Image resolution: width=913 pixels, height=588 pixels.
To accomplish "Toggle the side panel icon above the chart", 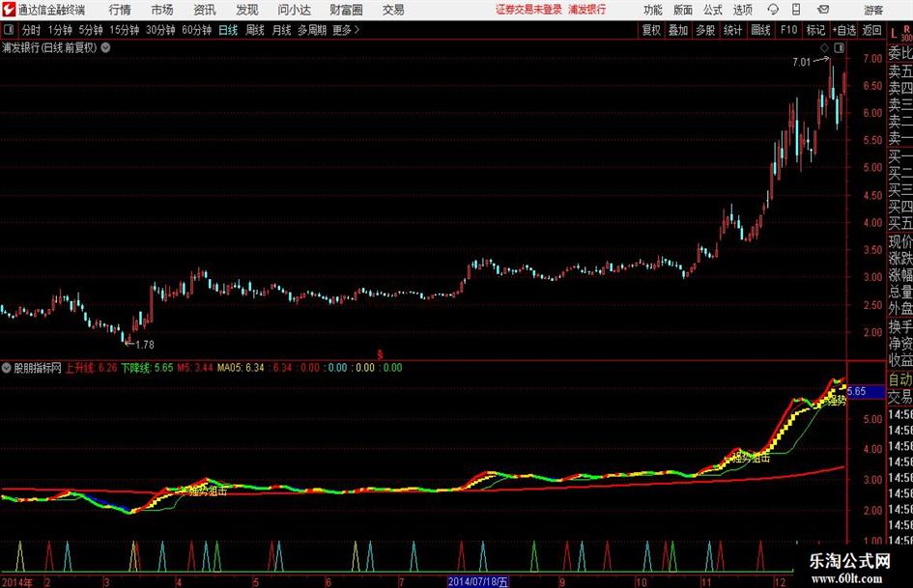I will pos(839,47).
